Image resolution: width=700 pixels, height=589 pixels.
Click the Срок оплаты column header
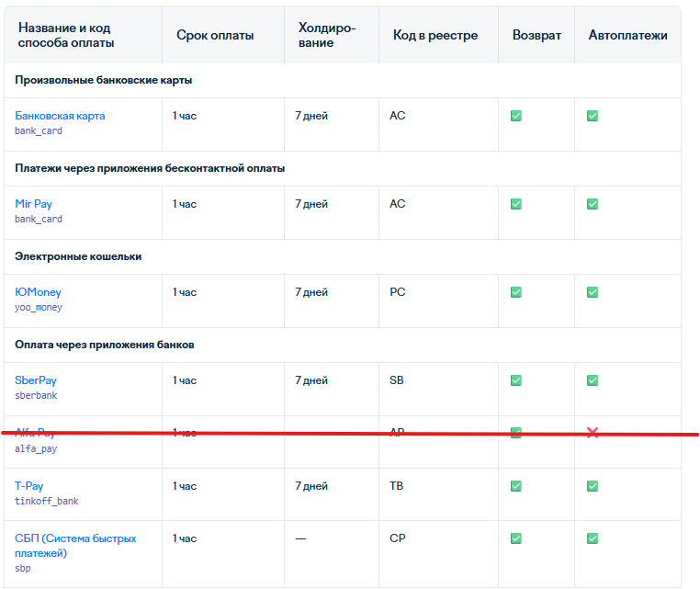tap(215, 35)
